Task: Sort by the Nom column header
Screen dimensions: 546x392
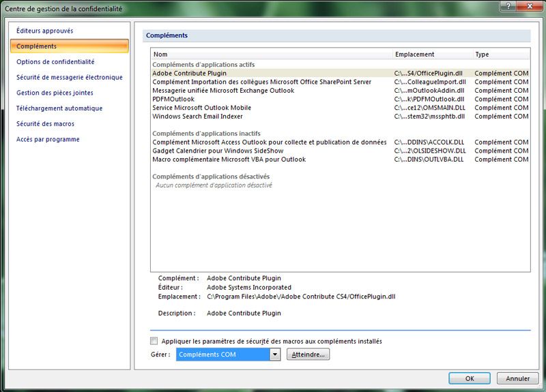Action: [272, 55]
